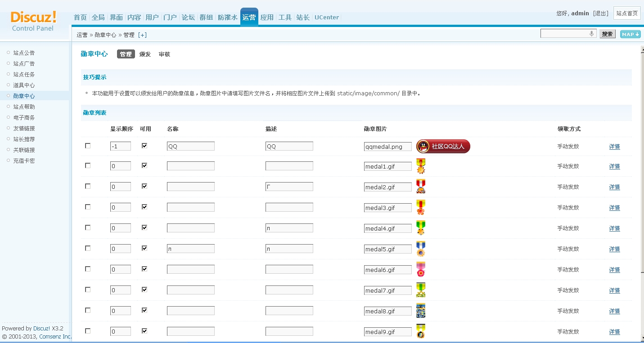
Task: Expand the breadcrumb with the [+] control
Action: click(142, 35)
